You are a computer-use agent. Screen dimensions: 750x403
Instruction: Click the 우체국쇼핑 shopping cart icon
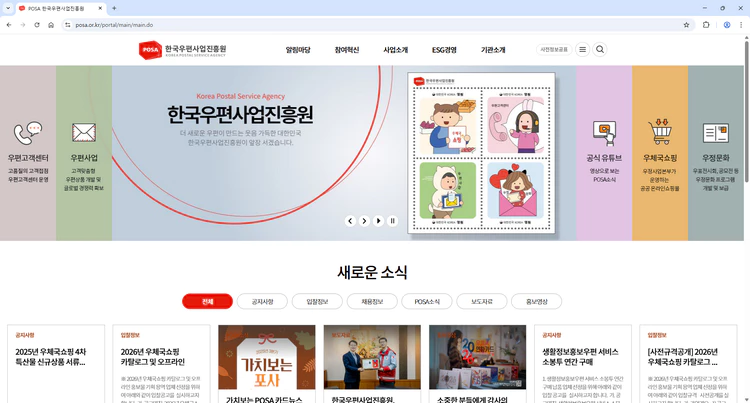[x=659, y=132]
